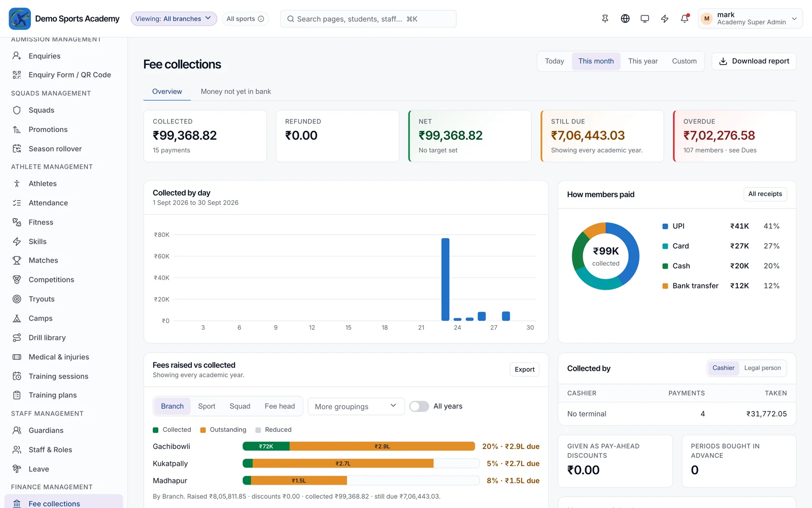Image resolution: width=812 pixels, height=508 pixels.
Task: Select the This year period option
Action: tap(642, 61)
